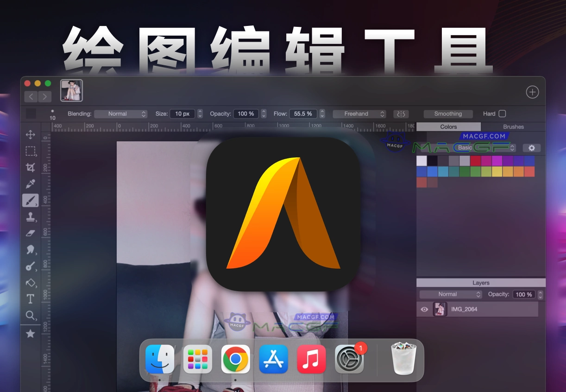Viewport: 566px width, 392px height.
Task: Select the Crop tool
Action: [x=31, y=167]
